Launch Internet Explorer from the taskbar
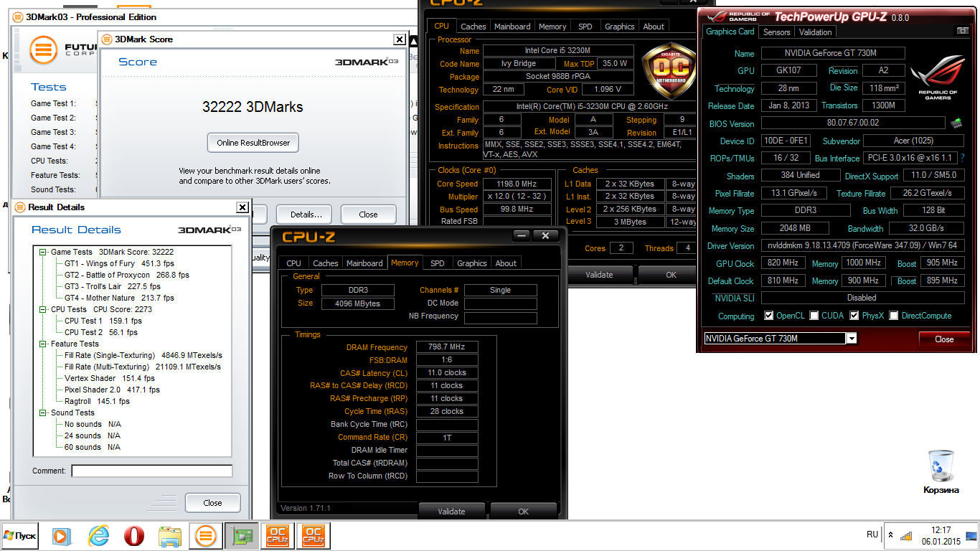This screenshot has width=980, height=551. tap(98, 535)
